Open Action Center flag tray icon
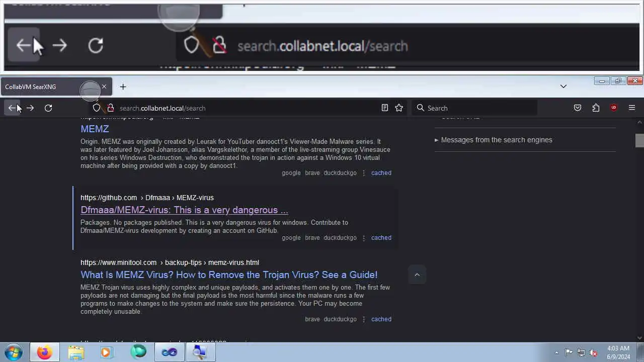This screenshot has height=362, width=644. tap(569, 352)
